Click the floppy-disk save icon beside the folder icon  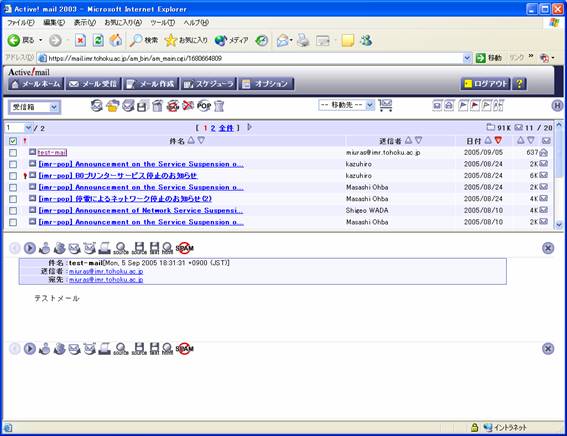(x=142, y=106)
